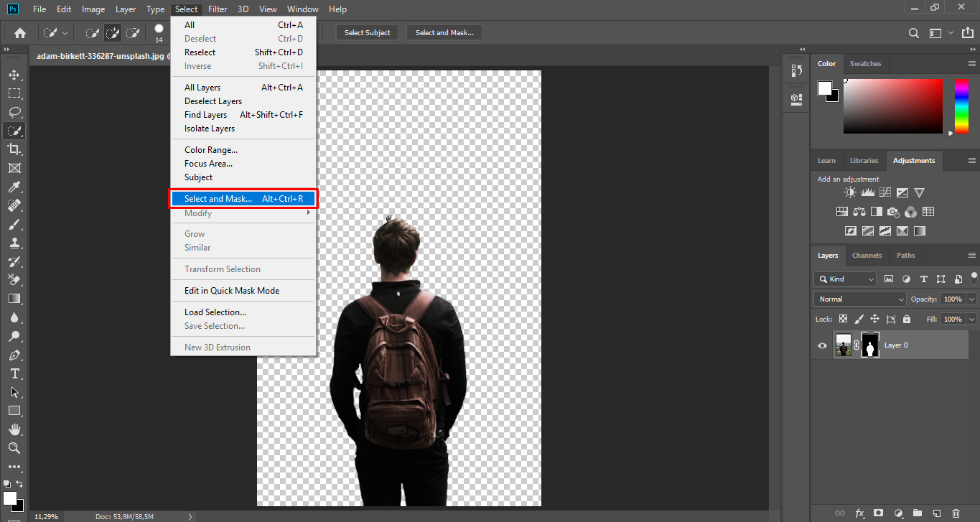Image resolution: width=980 pixels, height=522 pixels.
Task: Open the Opacity value dropdown arrow
Action: [x=972, y=299]
